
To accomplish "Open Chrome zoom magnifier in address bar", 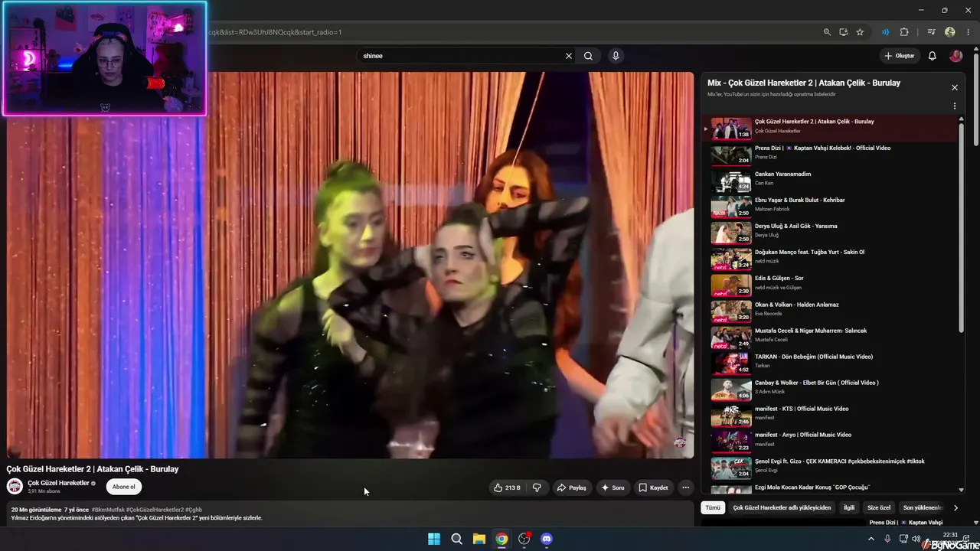I will (x=827, y=32).
